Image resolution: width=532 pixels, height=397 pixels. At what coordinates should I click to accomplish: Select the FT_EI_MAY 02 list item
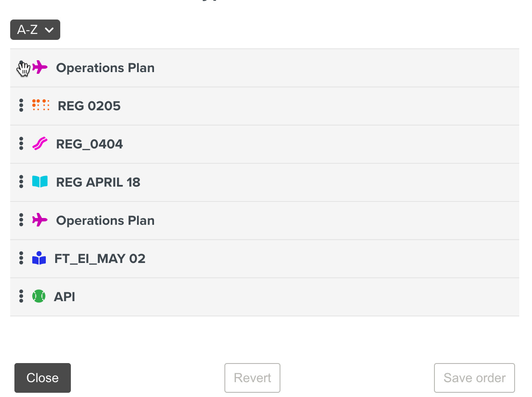coord(264,259)
